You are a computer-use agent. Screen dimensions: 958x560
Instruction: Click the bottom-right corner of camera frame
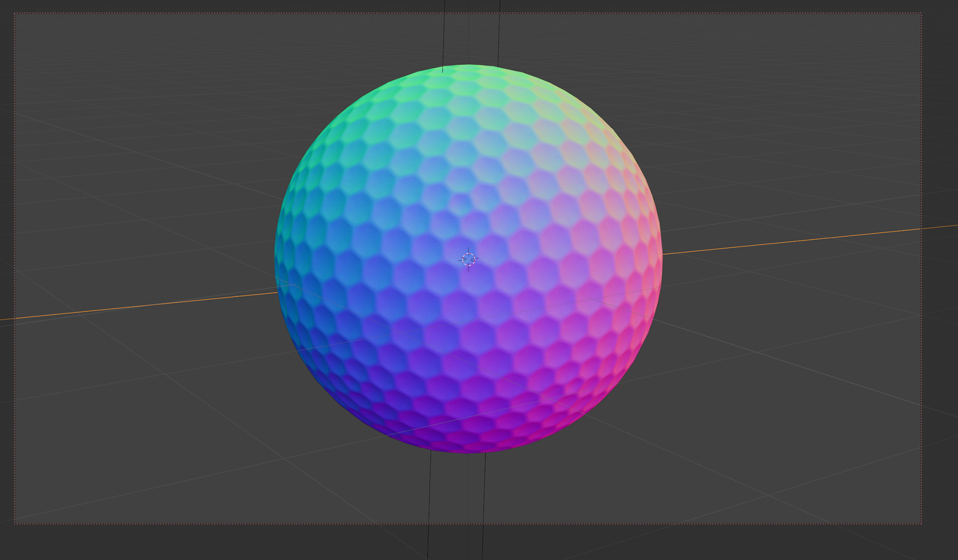click(921, 523)
